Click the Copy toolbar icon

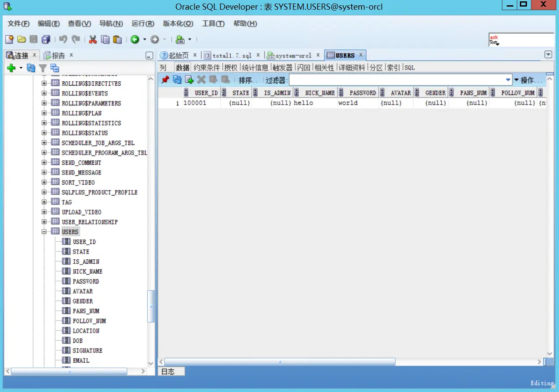click(x=105, y=40)
